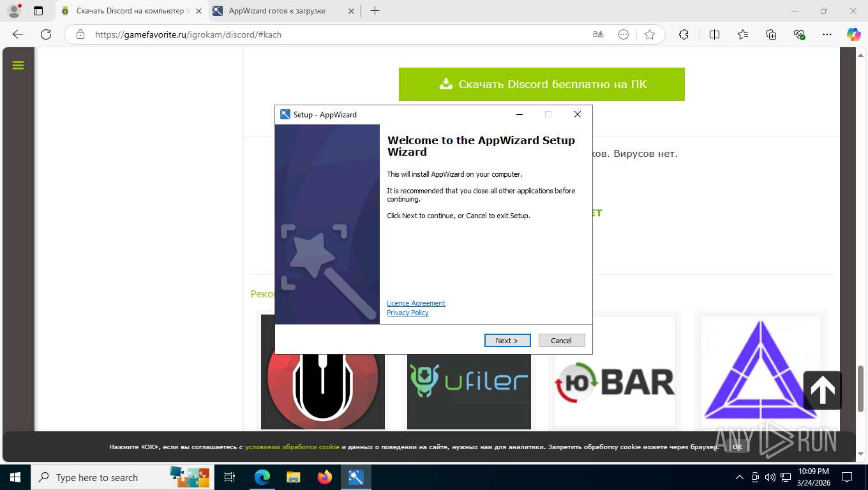Open the Privacy Policy link

click(x=408, y=313)
